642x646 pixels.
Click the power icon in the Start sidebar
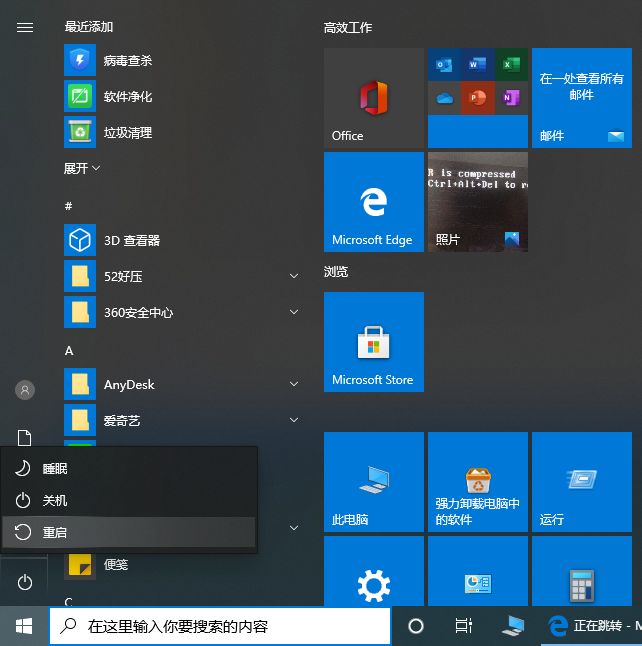pos(25,582)
